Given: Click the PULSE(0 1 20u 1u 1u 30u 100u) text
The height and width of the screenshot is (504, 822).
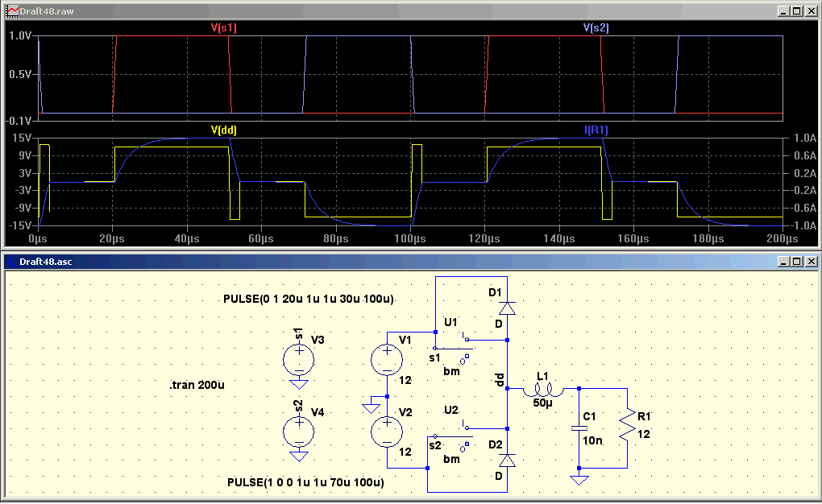Looking at the screenshot, I should point(308,300).
